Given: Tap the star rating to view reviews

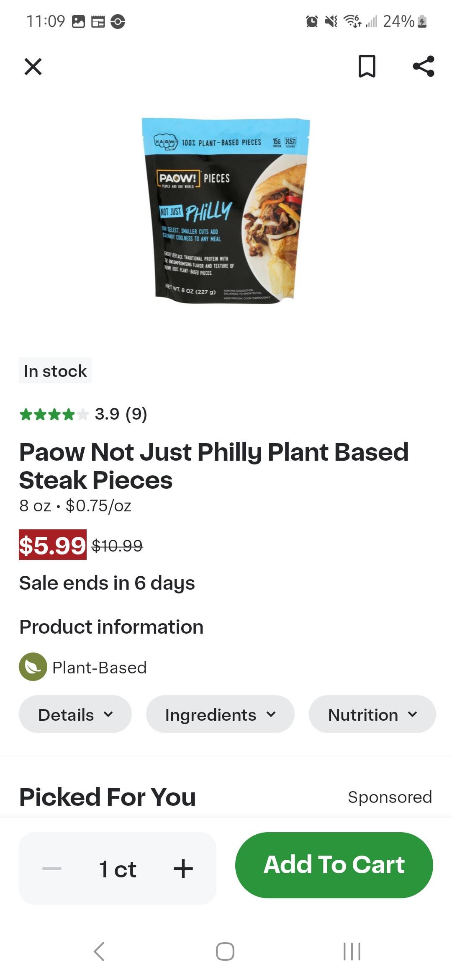Looking at the screenshot, I should point(54,415).
